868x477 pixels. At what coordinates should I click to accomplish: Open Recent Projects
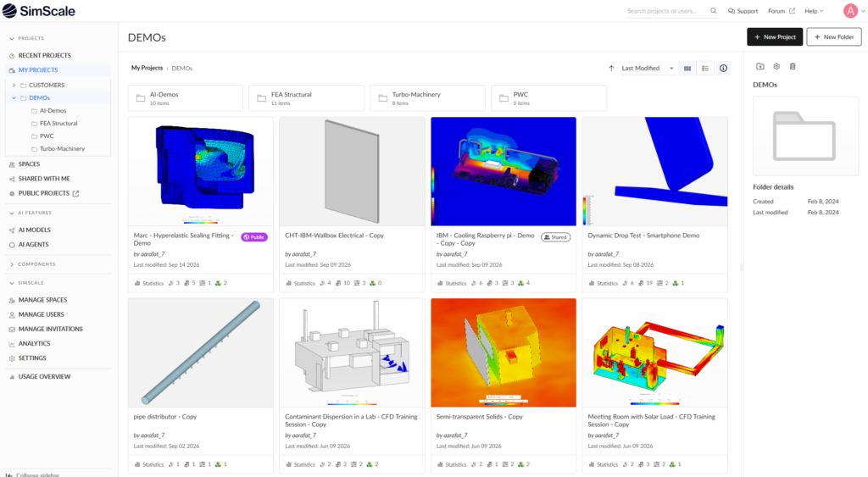point(44,56)
